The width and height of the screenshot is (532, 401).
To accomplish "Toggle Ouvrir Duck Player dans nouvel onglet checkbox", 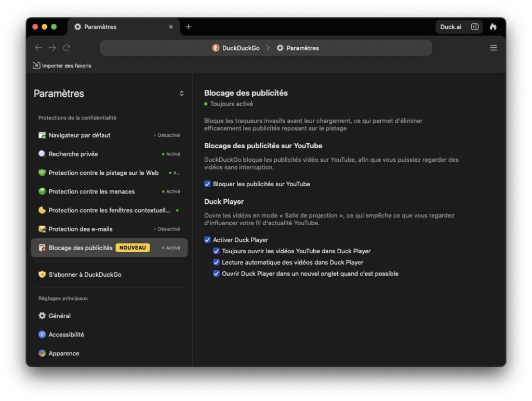I will [216, 274].
